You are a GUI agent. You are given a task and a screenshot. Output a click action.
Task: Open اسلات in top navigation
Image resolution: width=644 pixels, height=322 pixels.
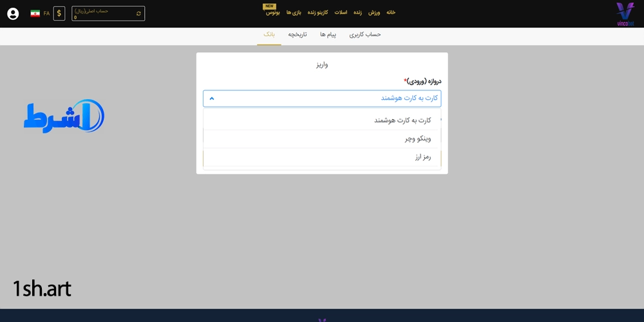tap(341, 13)
